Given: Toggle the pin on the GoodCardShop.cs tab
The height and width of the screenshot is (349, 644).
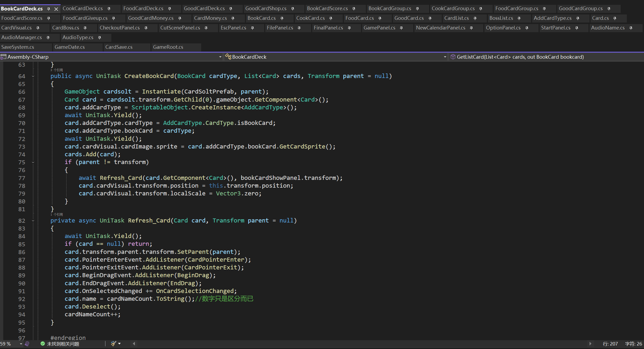Looking at the screenshot, I should [x=293, y=9].
